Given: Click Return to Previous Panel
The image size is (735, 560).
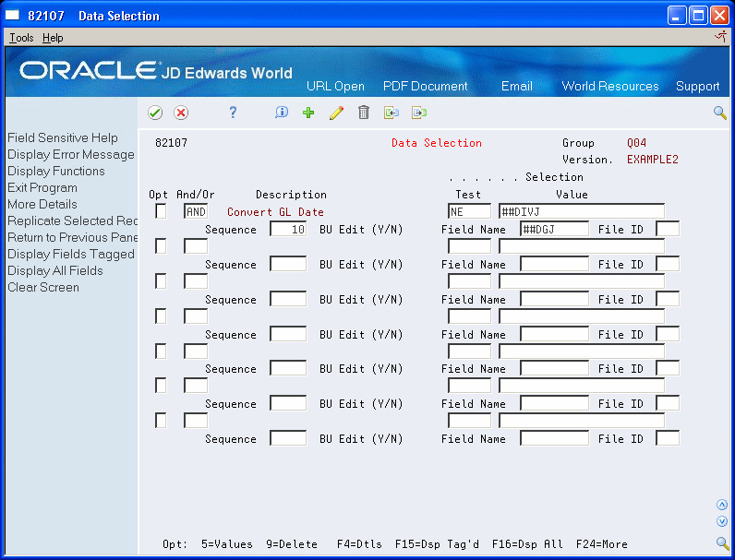Looking at the screenshot, I should pyautogui.click(x=73, y=237).
